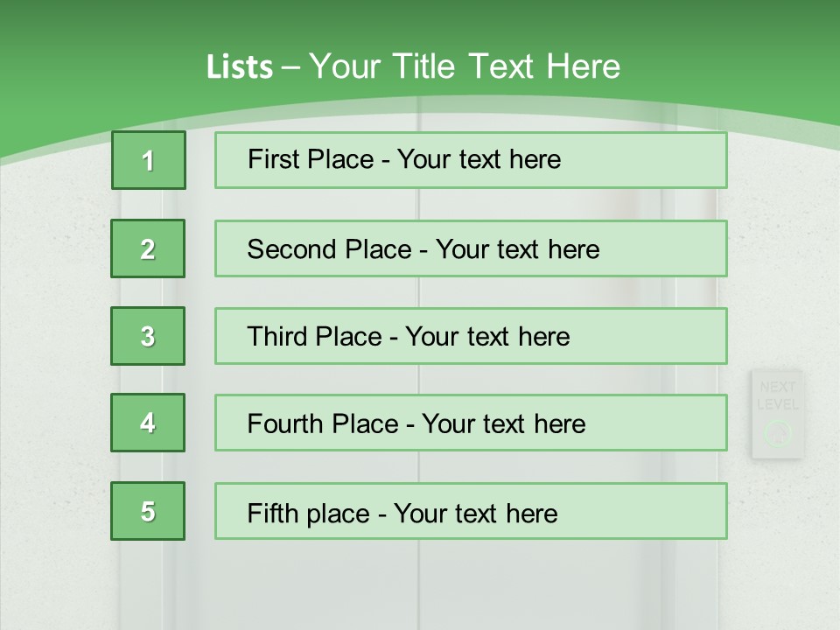Click 'Your text here' in the Fifth place bar
This screenshot has width=840, height=630.
pos(476,513)
